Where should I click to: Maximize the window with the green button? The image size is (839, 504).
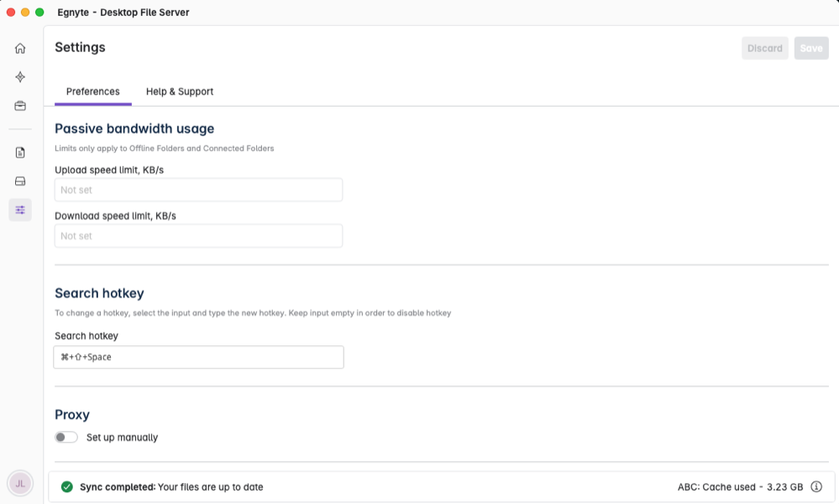[39, 13]
